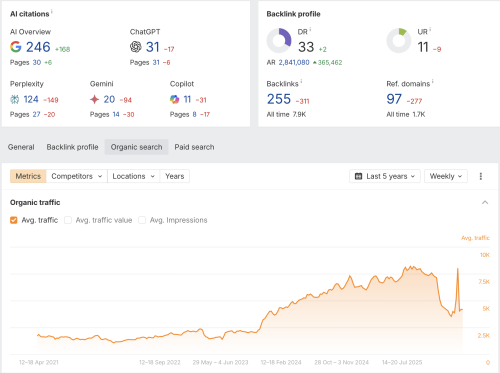Click the Google logo under AI Overview
This screenshot has height=373, width=500.
click(x=16, y=47)
